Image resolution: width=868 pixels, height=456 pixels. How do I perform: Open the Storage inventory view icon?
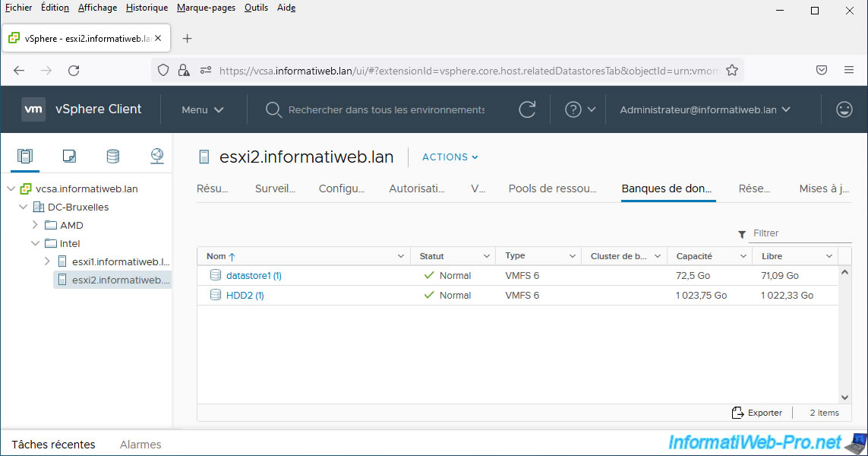point(112,157)
